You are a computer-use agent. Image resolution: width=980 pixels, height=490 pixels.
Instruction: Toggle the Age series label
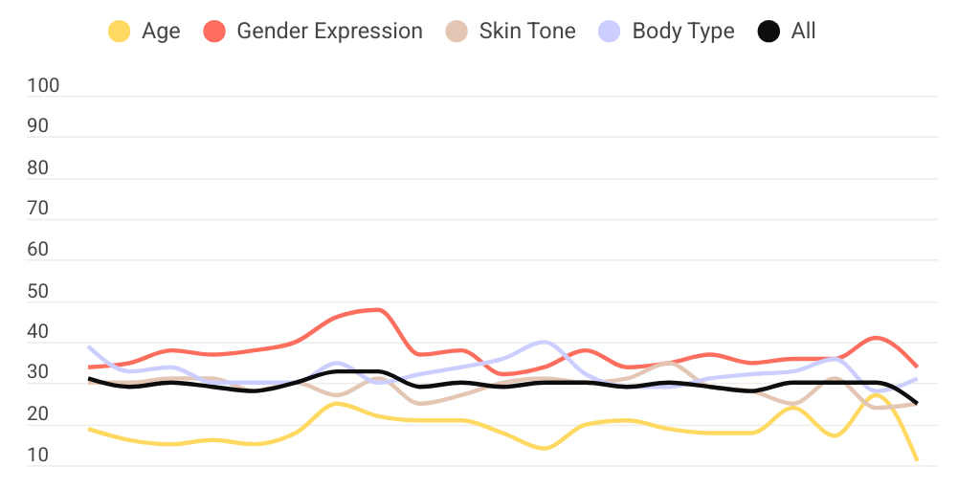click(x=161, y=32)
